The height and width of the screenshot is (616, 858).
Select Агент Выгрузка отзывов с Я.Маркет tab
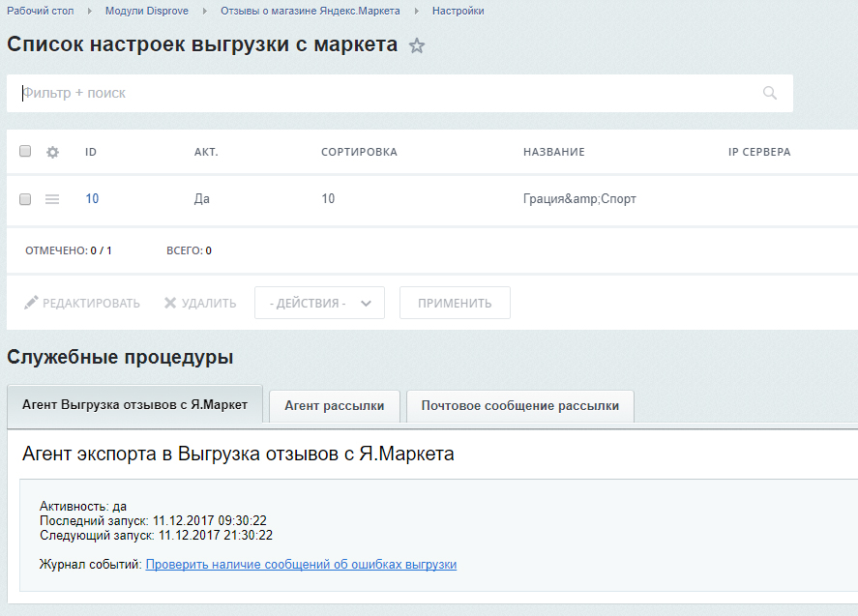pyautogui.click(x=134, y=405)
